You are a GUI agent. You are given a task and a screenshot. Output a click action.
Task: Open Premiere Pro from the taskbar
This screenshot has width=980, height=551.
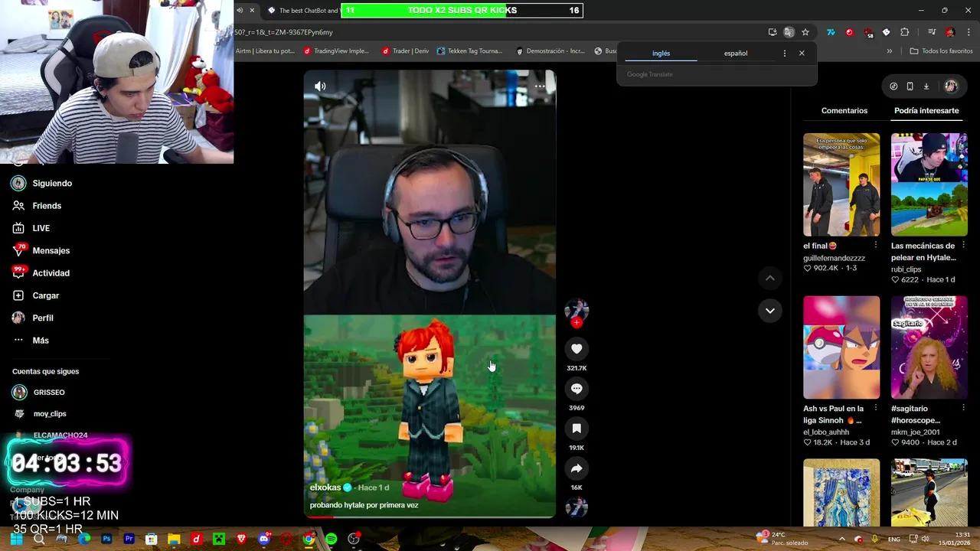pyautogui.click(x=129, y=539)
